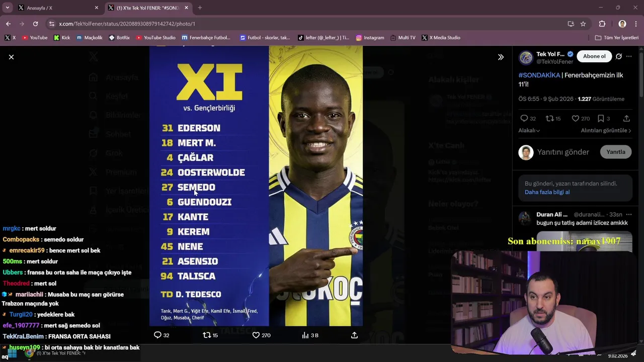Go back to the previous page
Image resolution: width=644 pixels, height=362 pixels.
pyautogui.click(x=8, y=24)
